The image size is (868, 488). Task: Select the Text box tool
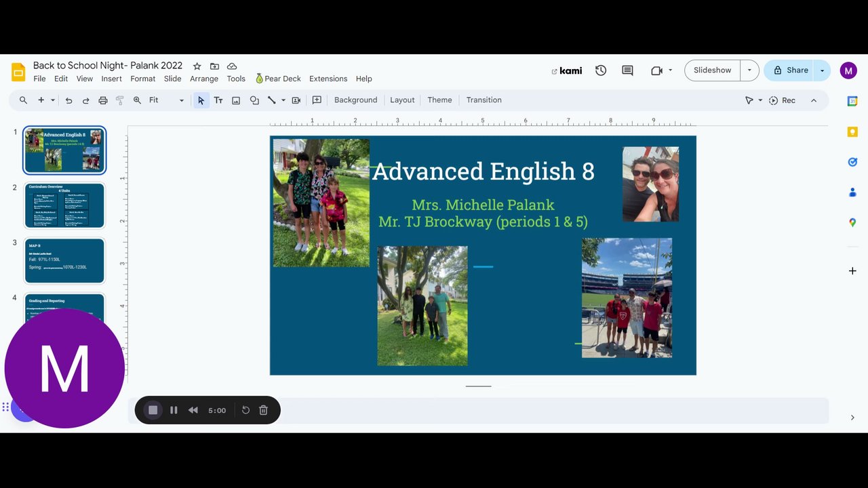pos(218,100)
